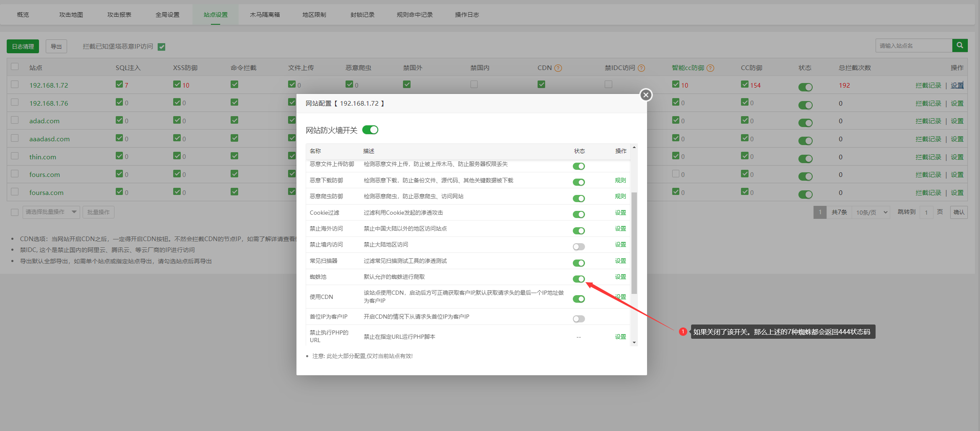
Task: Open 设置 link for 蜘蛛池
Action: tap(620, 277)
